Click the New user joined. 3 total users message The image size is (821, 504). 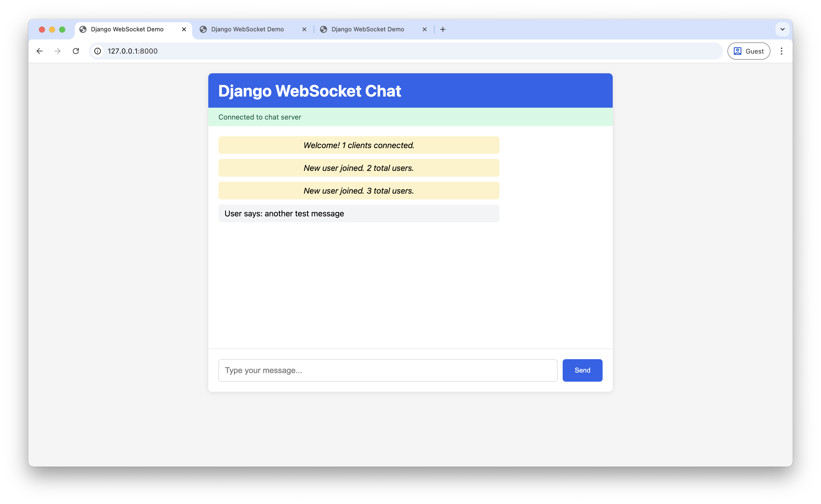(x=359, y=191)
